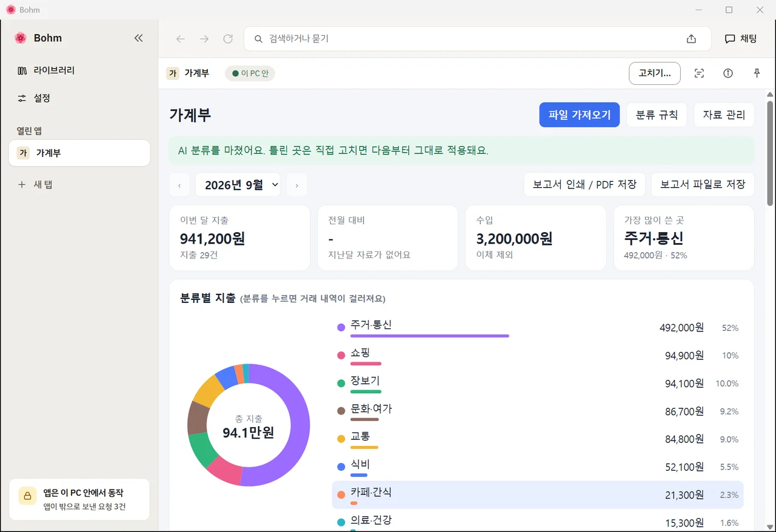This screenshot has width=776, height=532.
Task: Open 설정 in the sidebar
Action: [x=79, y=98]
